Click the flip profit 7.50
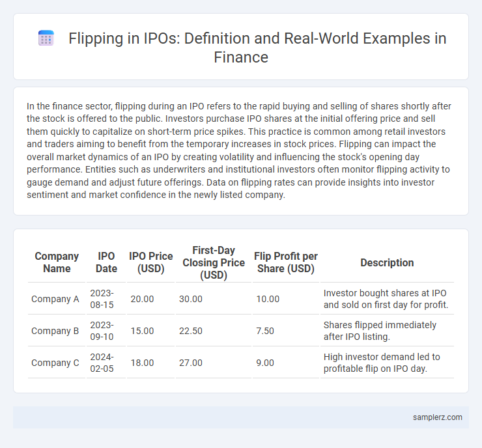Image resolution: width=482 pixels, height=448 pixels. [x=265, y=331]
